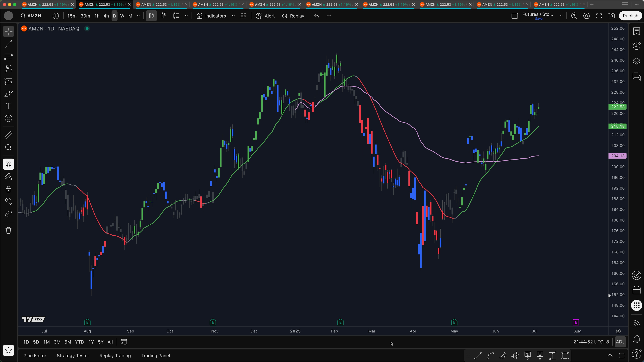Click the AMZN symbol search field
The height and width of the screenshot is (362, 644).
pos(31,16)
